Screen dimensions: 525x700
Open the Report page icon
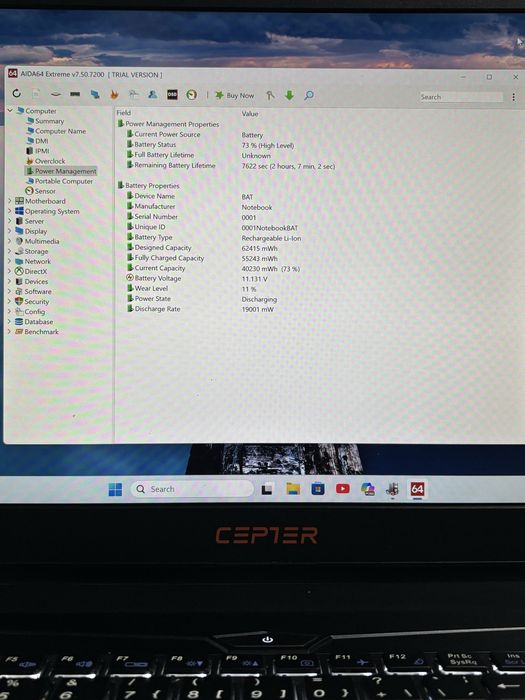pyautogui.click(x=36, y=93)
